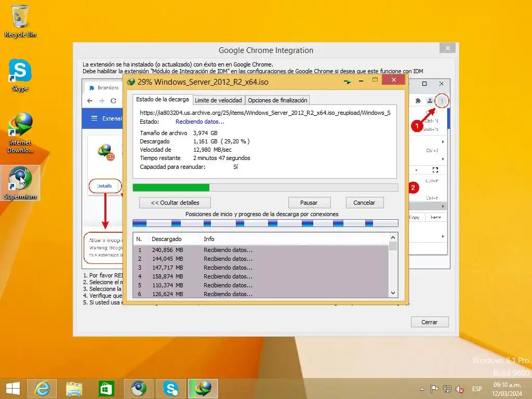This screenshot has width=532, height=399.
Task: Click the N. column header
Action: [140, 239]
